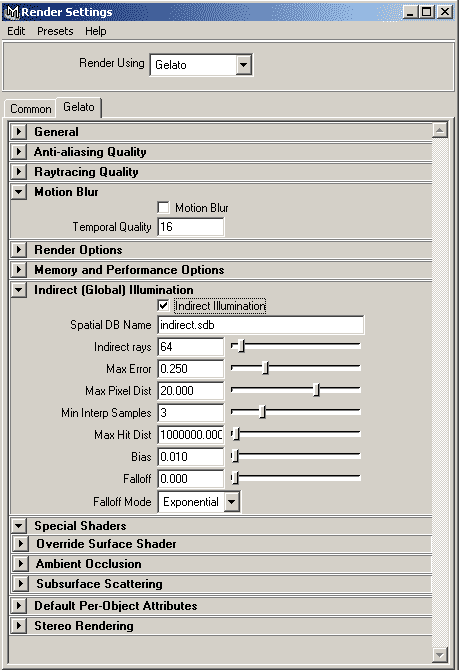Click the Spatial DB Name field
The image size is (459, 670).
click(261, 325)
